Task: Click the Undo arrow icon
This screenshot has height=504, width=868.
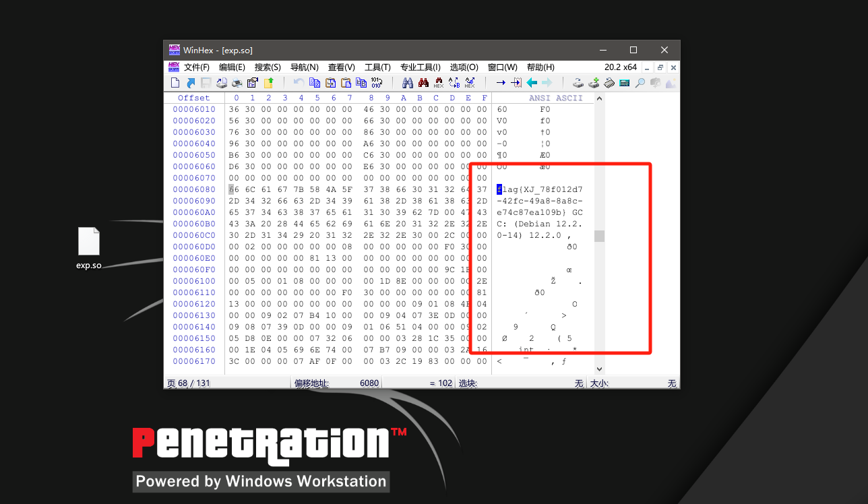Action: point(299,83)
